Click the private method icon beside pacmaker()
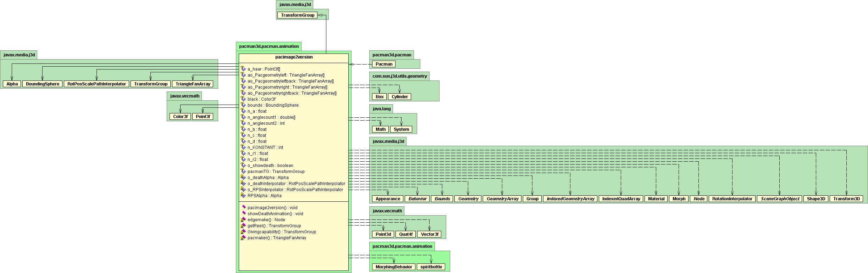The width and height of the screenshot is (868, 273). tap(243, 238)
